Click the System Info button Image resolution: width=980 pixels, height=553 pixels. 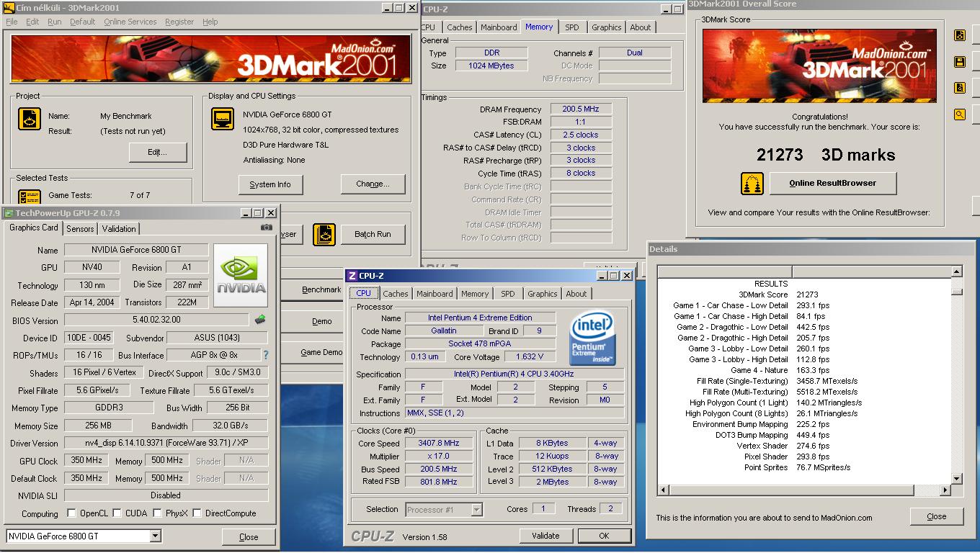click(270, 184)
